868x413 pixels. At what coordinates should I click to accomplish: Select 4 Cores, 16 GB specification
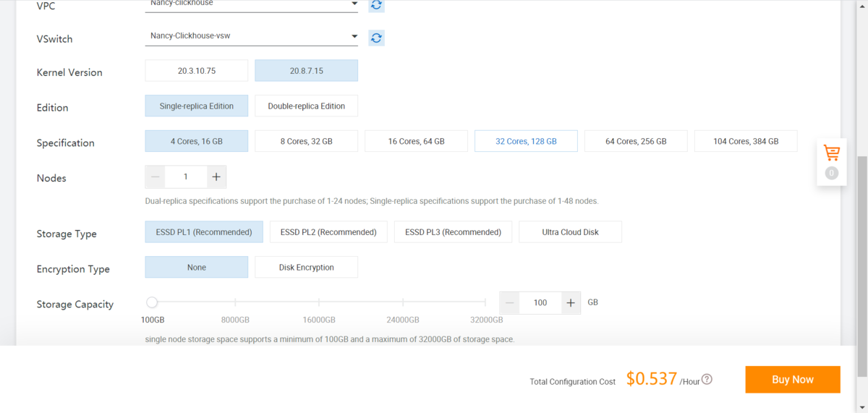tap(197, 141)
